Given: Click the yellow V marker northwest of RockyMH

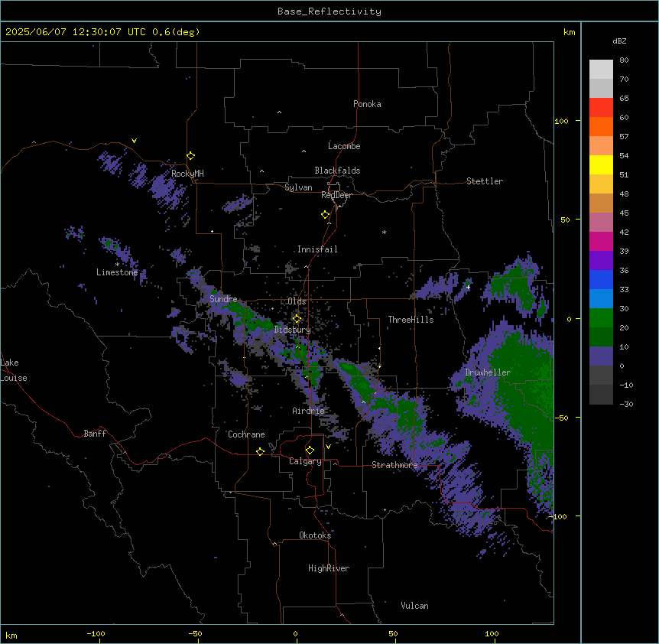Looking at the screenshot, I should [x=134, y=141].
